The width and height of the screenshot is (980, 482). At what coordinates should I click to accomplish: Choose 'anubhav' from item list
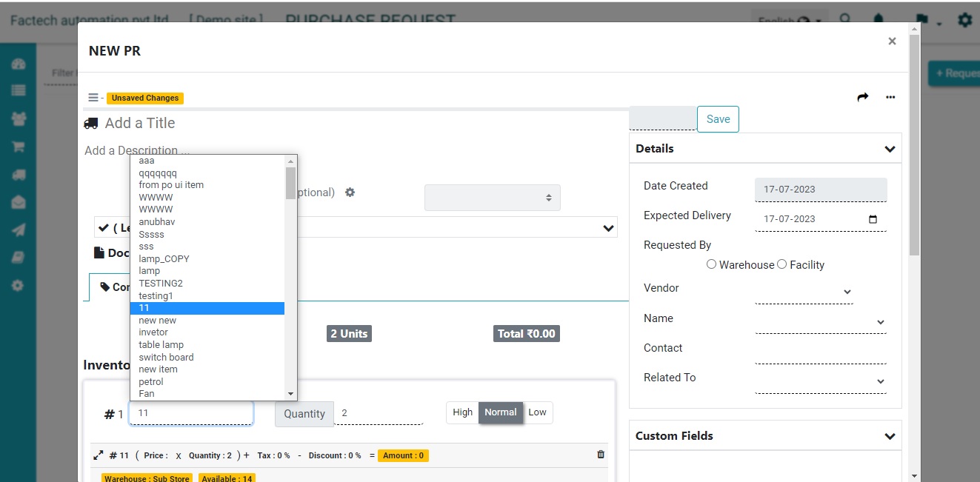click(x=207, y=222)
